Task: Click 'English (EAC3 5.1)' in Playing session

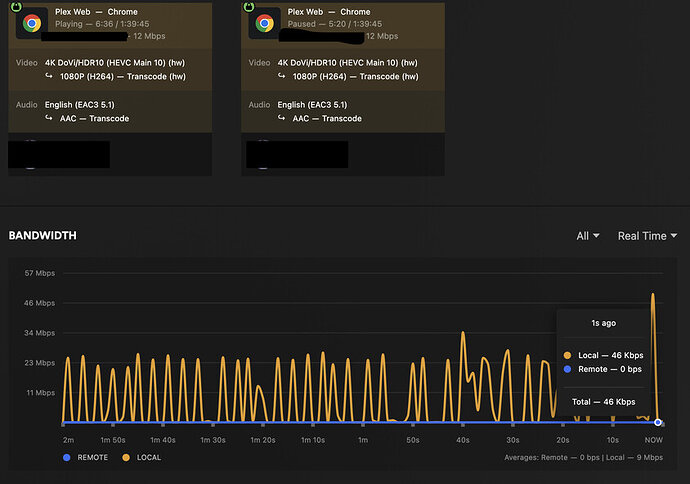Action: tap(80, 105)
